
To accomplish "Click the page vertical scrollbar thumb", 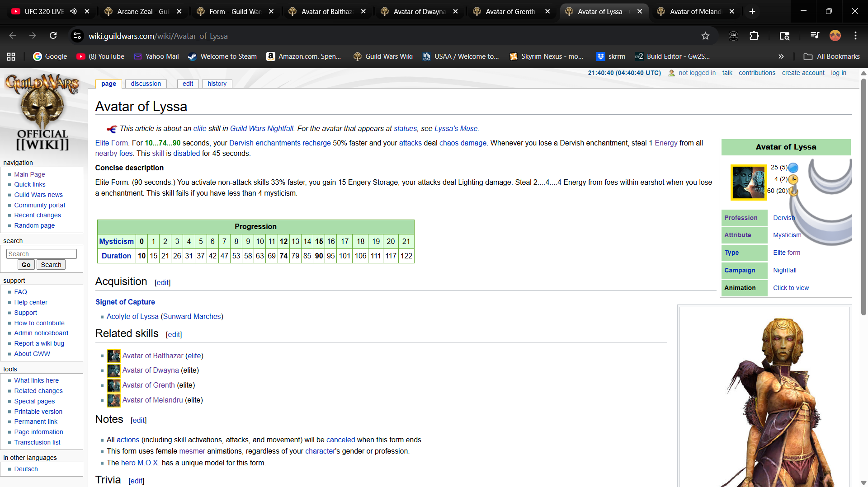I will (863, 196).
